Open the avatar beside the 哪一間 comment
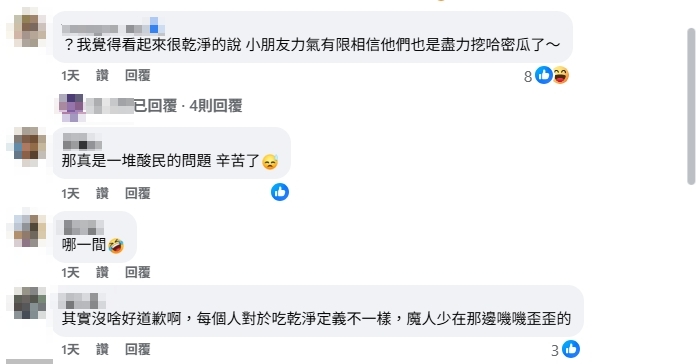696x364 pixels. pyautogui.click(x=29, y=230)
